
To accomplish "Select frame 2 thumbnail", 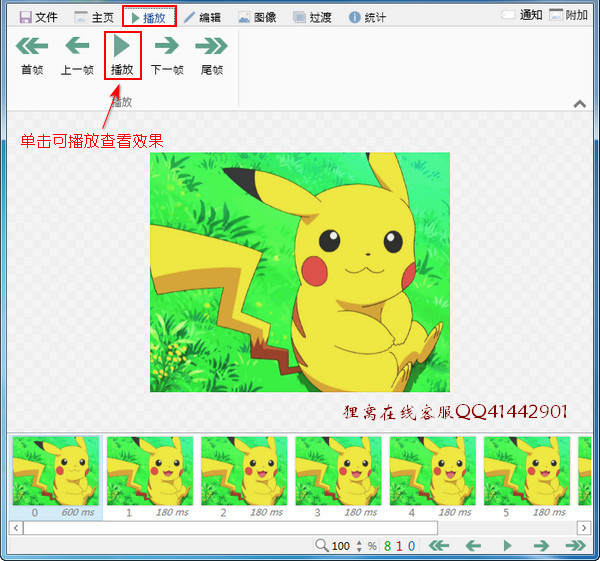I will pyautogui.click(x=244, y=471).
